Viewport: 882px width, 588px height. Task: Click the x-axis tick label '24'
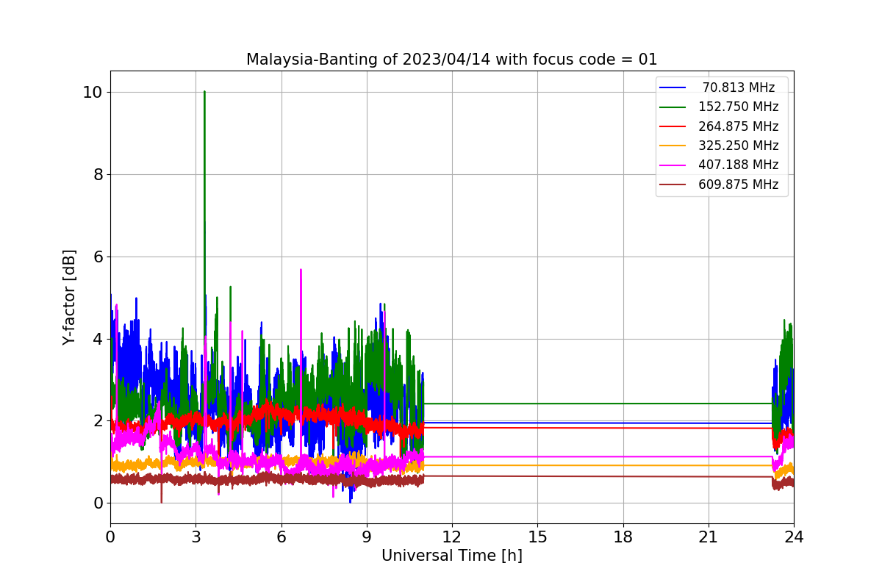click(794, 537)
